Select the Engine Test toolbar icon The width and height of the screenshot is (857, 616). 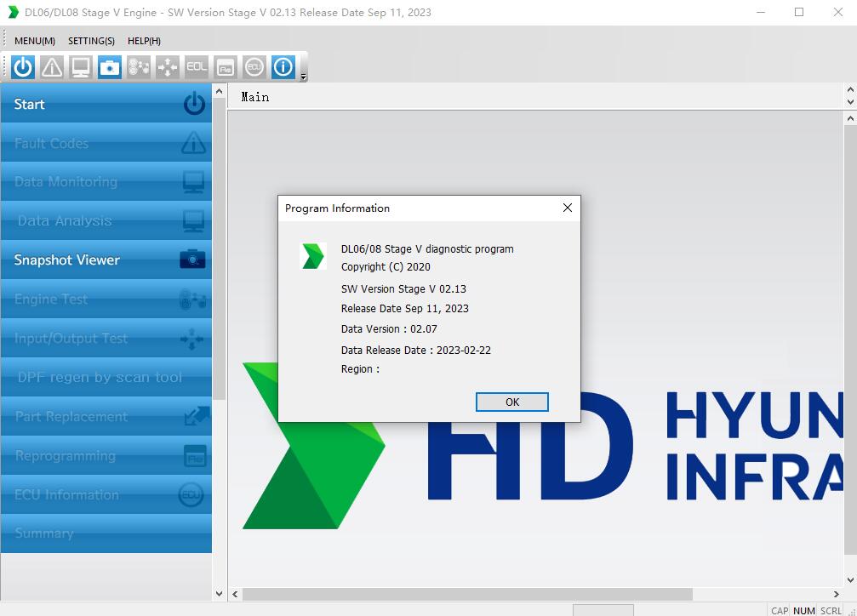point(139,67)
